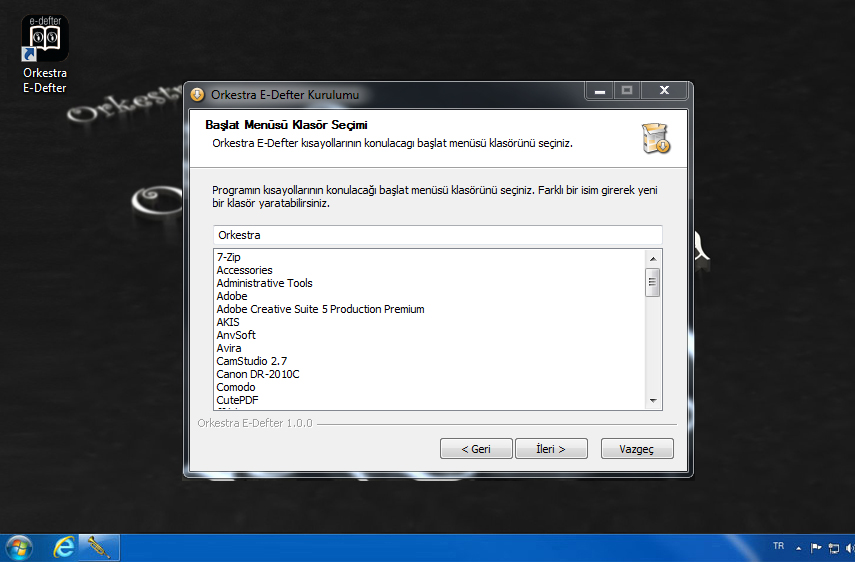
Task: Launch Internet Explorer from the taskbar
Action: [x=65, y=547]
